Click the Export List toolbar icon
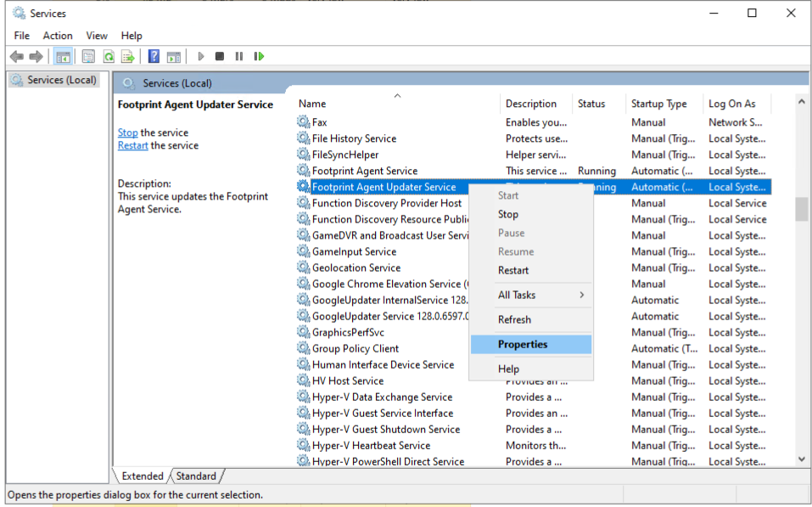812x507 pixels. [x=127, y=56]
